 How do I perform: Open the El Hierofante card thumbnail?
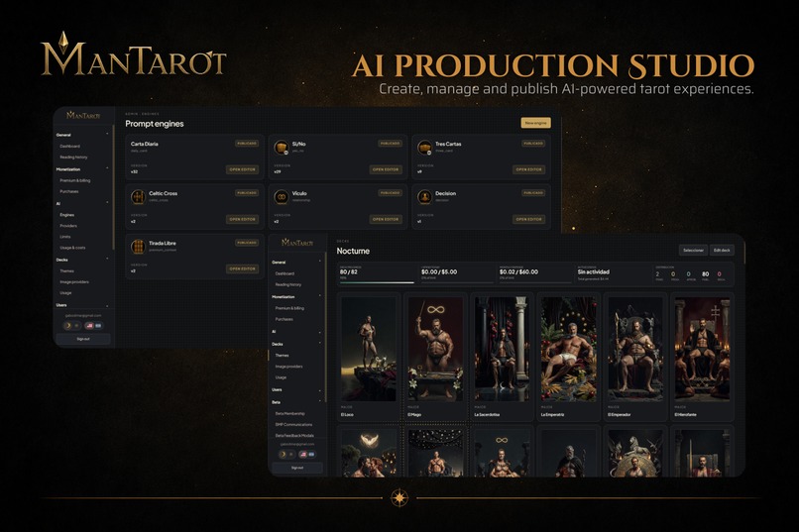(702, 350)
